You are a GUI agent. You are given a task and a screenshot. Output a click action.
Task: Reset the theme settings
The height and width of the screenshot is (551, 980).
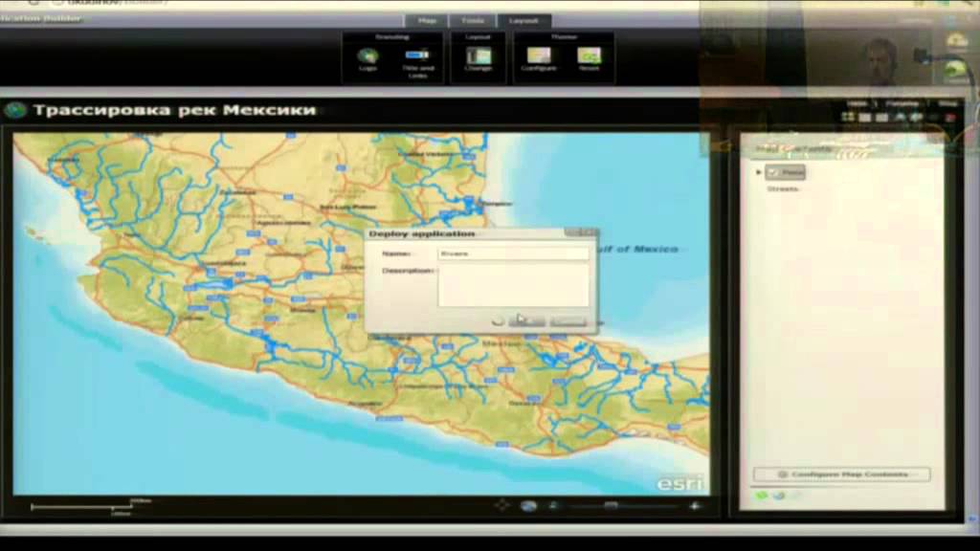589,59
